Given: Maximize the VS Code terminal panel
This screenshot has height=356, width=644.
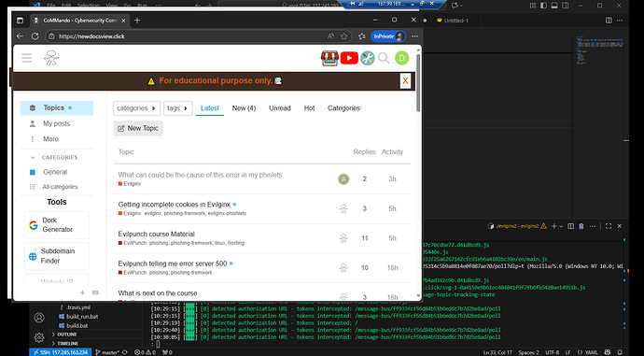Looking at the screenshot, I should tap(609, 226).
